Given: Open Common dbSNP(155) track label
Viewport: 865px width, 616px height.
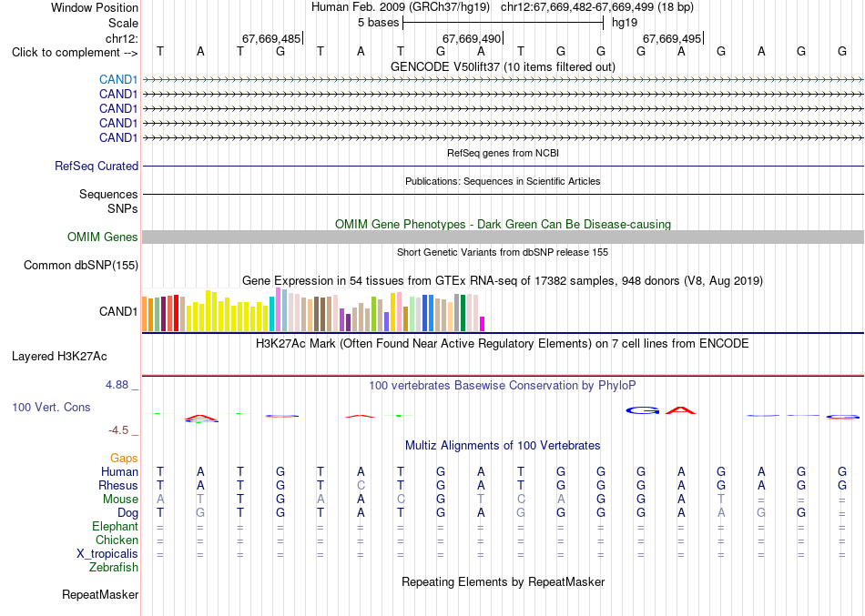Looking at the screenshot, I should pyautogui.click(x=81, y=266).
